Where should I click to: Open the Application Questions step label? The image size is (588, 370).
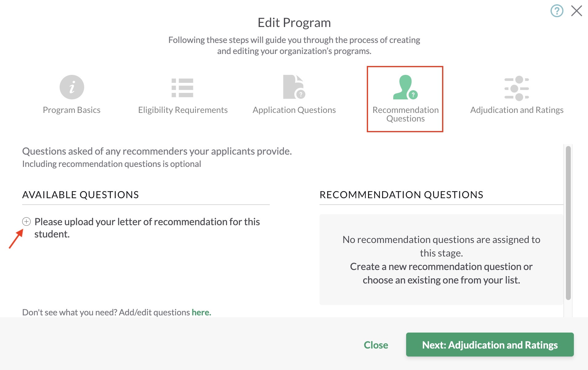[x=294, y=110]
